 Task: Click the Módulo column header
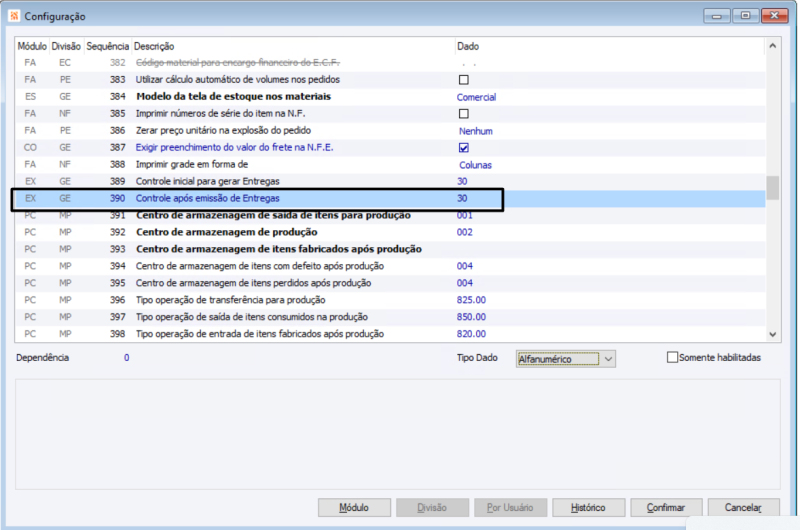pyautogui.click(x=32, y=46)
